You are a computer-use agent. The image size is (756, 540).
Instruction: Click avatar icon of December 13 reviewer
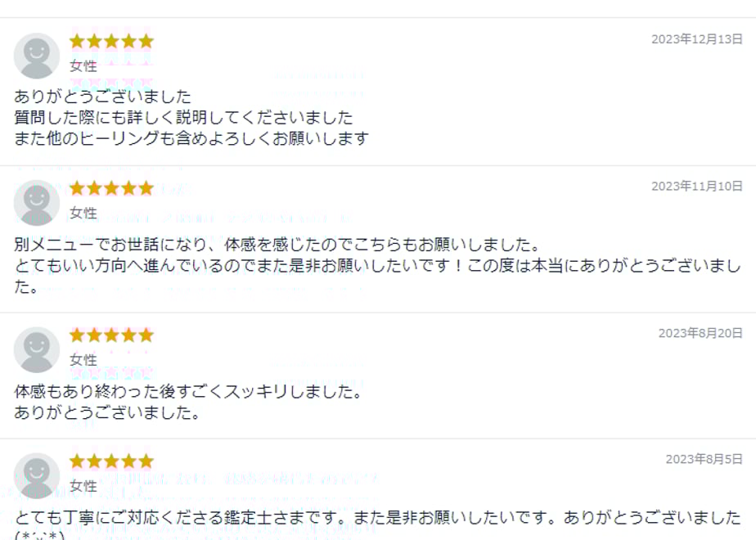pyautogui.click(x=37, y=56)
